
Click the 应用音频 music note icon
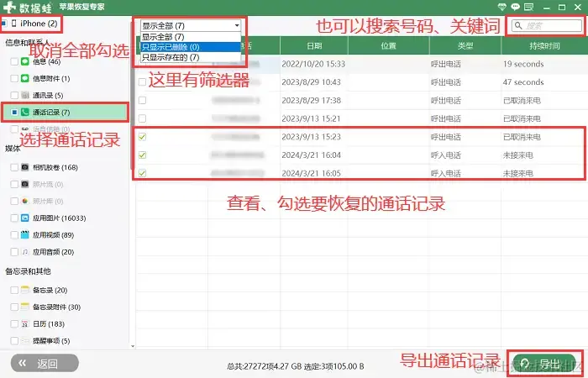click(25, 252)
